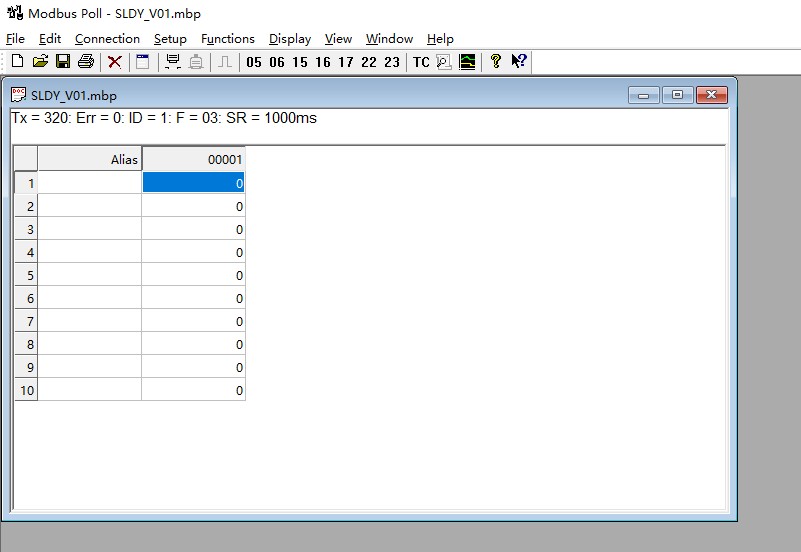This screenshot has width=801, height=552.
Task: Activate the context help arrow icon
Action: 519,61
